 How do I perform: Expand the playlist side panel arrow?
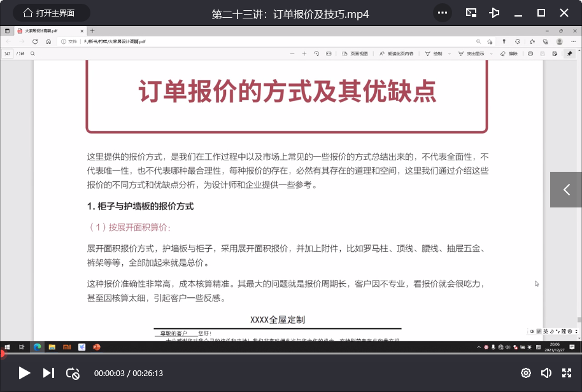566,189
